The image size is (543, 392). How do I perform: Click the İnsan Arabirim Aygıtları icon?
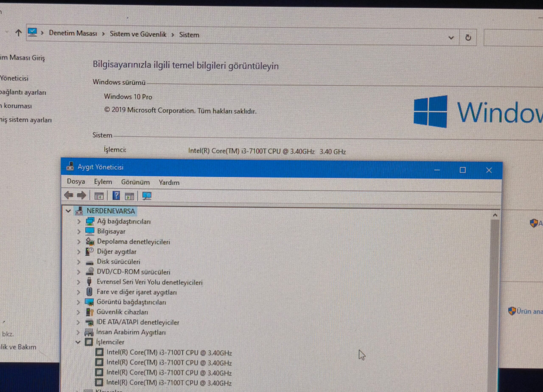[x=89, y=332]
